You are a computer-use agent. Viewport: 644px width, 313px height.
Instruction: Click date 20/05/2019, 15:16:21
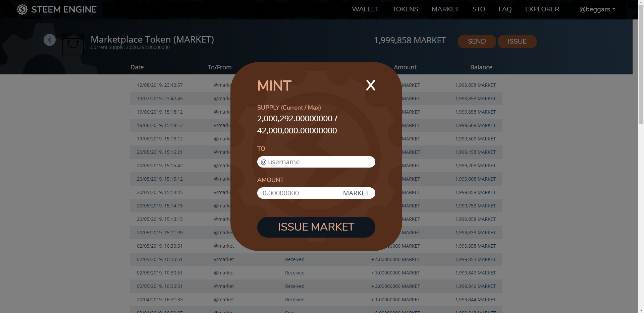[x=160, y=152]
